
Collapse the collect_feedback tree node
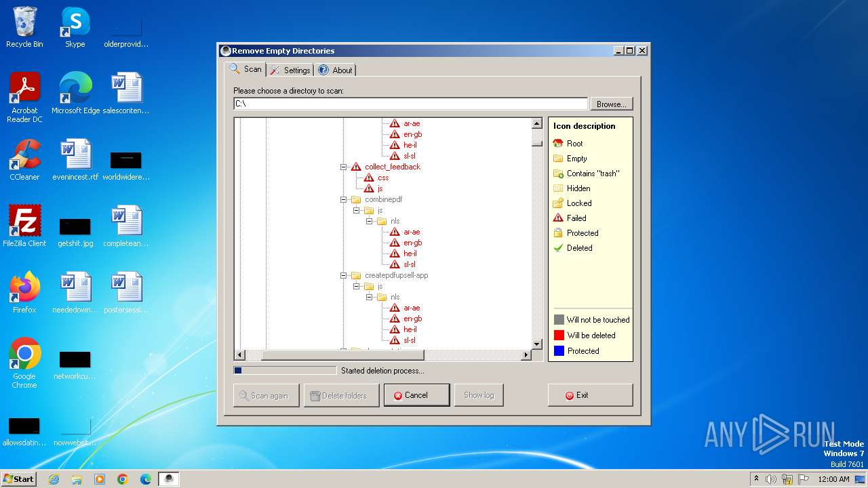[343, 167]
